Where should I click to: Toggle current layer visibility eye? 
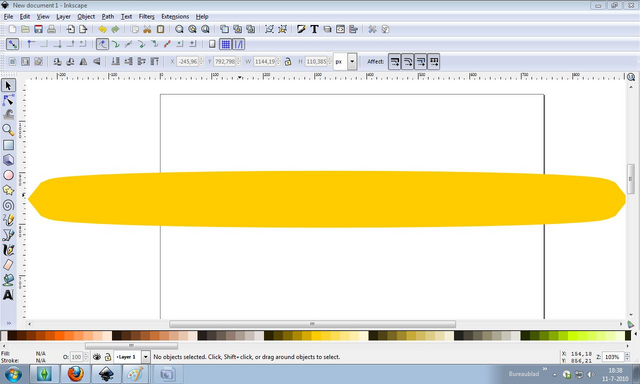point(97,357)
